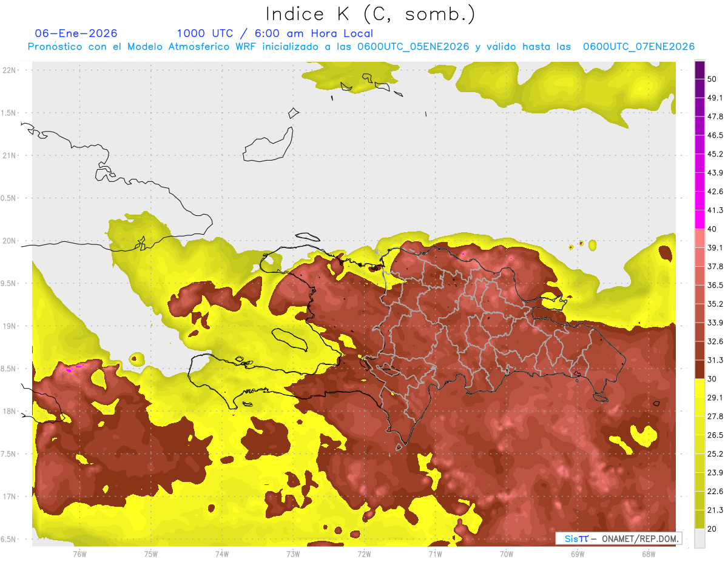Click the "68W" longitude label
The width and height of the screenshot is (728, 562).
pos(649,554)
